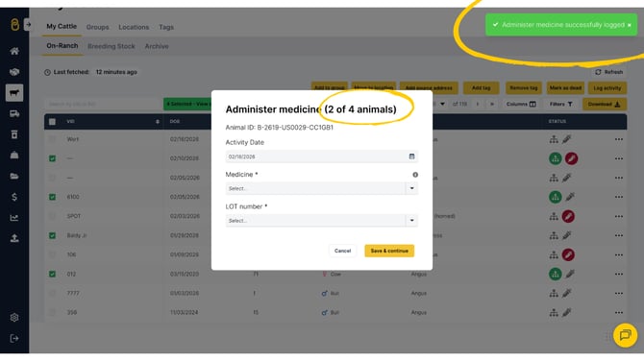Open the chat support bubble
Image resolution: width=644 pixels, height=361 pixels.
pyautogui.click(x=625, y=335)
